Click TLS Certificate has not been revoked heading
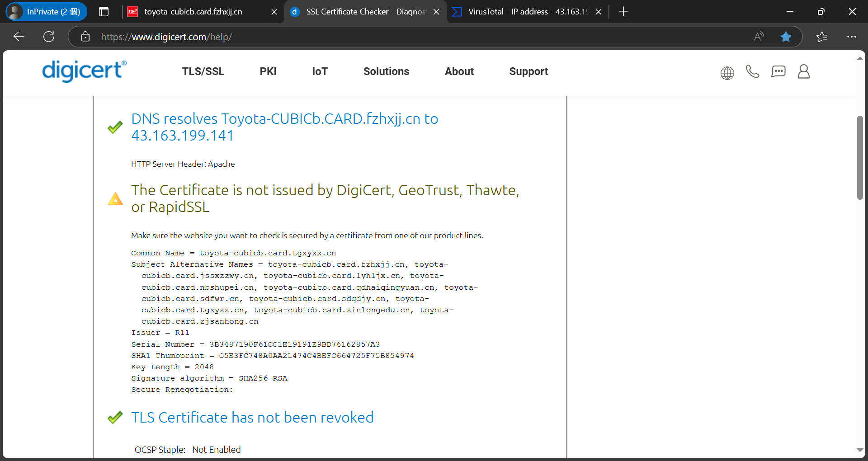This screenshot has width=868, height=461. (252, 417)
